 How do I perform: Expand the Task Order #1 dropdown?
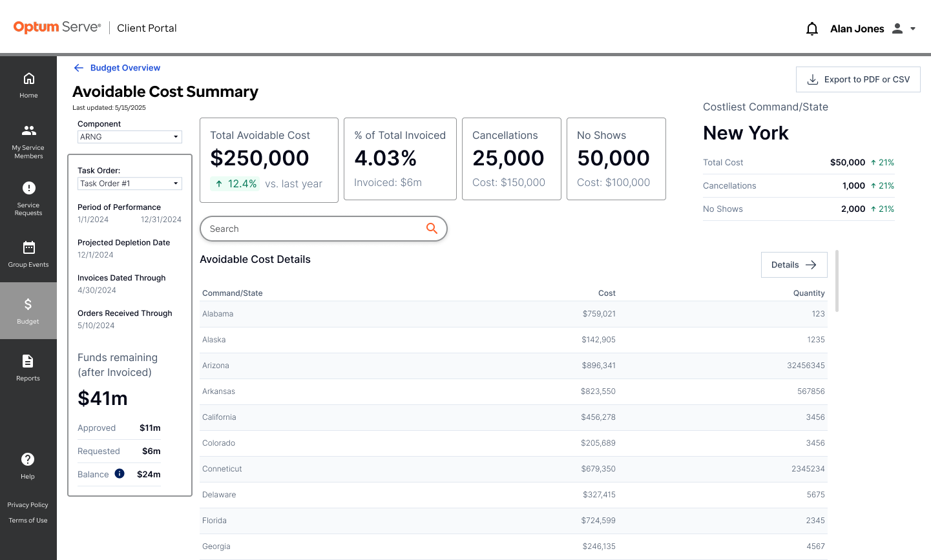click(130, 183)
